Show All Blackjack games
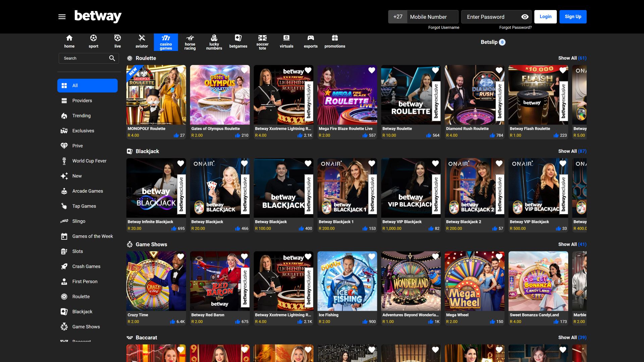This screenshot has width=644, height=362. tap(572, 152)
